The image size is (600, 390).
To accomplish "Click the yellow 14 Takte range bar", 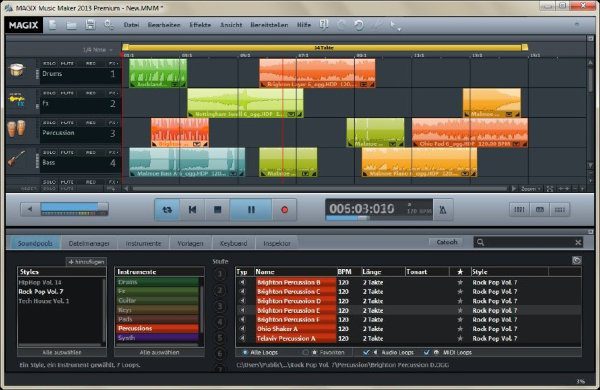I will (325, 47).
